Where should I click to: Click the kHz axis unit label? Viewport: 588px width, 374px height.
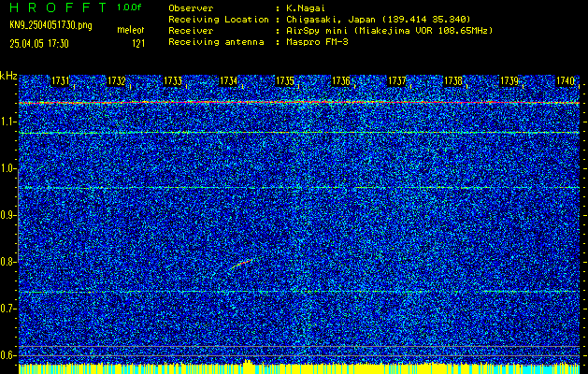pyautogui.click(x=8, y=76)
